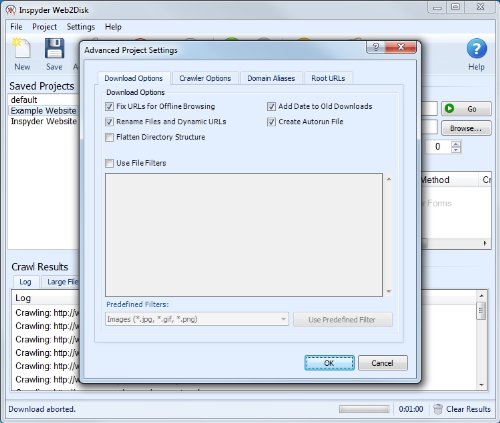Click the Use Predefined Filter button
Image resolution: width=500 pixels, height=423 pixels.
[x=343, y=320]
